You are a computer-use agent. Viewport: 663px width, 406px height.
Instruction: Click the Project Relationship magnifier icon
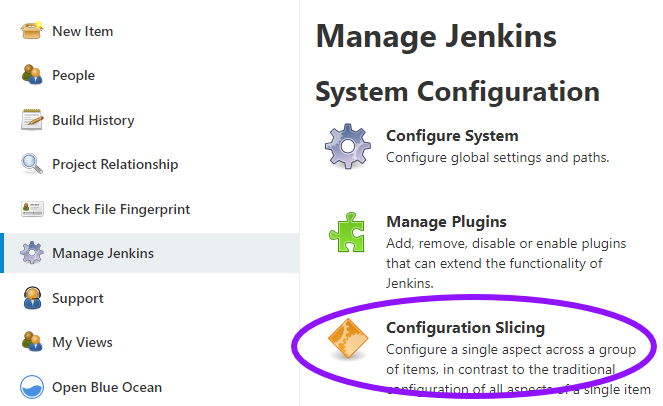[32, 164]
